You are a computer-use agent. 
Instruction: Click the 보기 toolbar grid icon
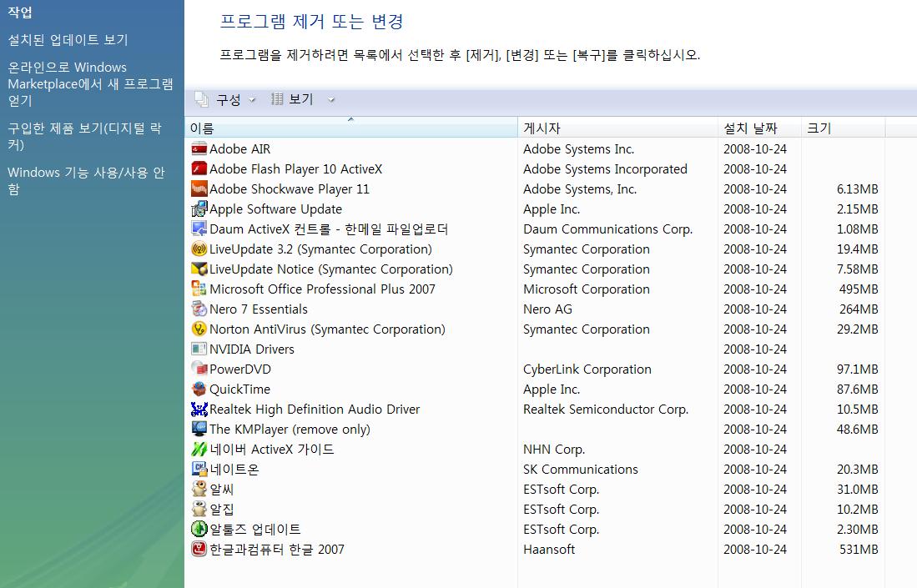tap(277, 98)
